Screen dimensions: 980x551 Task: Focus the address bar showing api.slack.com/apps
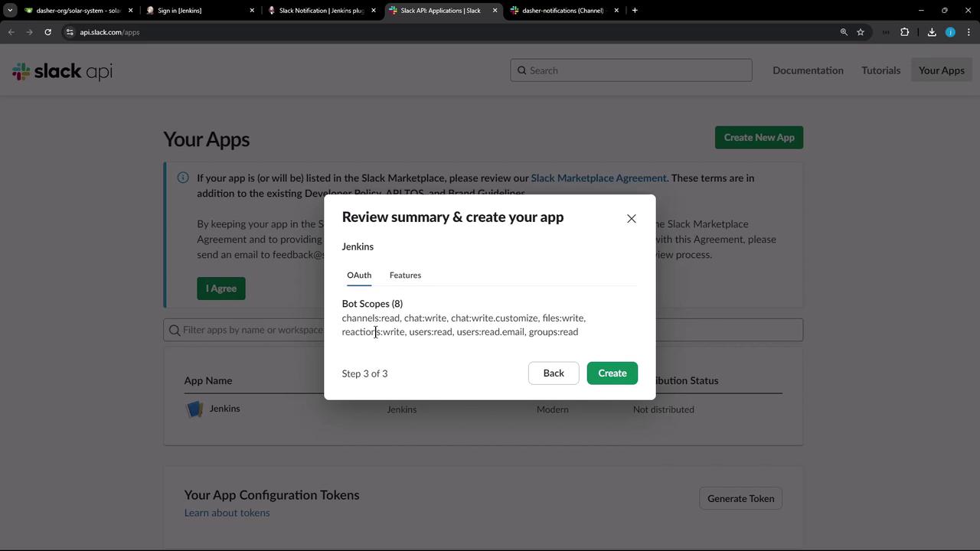pyautogui.click(x=456, y=32)
